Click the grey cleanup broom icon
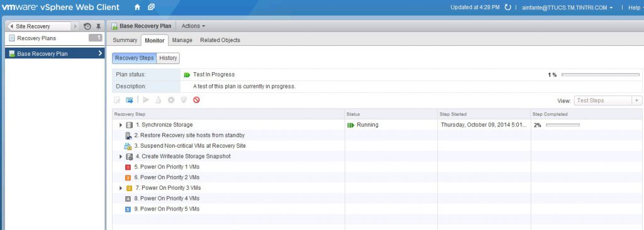The width and height of the screenshot is (644, 230). pyautogui.click(x=158, y=100)
